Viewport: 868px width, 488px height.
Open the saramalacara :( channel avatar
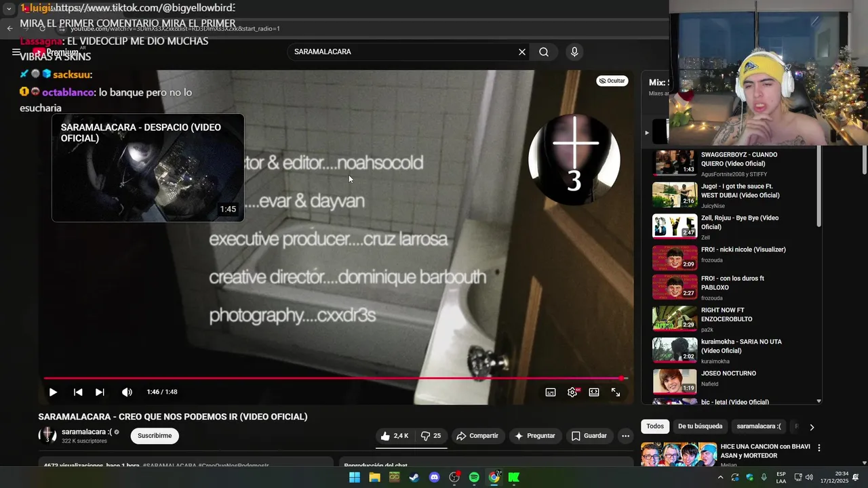pyautogui.click(x=47, y=435)
